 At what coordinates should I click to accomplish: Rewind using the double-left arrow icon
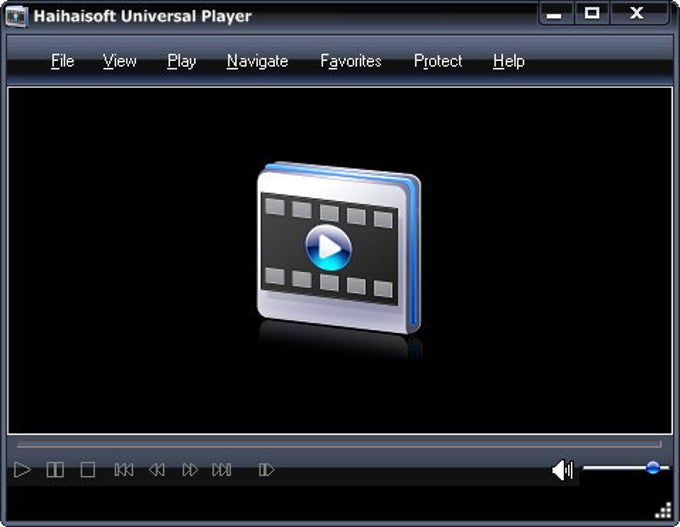(x=157, y=470)
